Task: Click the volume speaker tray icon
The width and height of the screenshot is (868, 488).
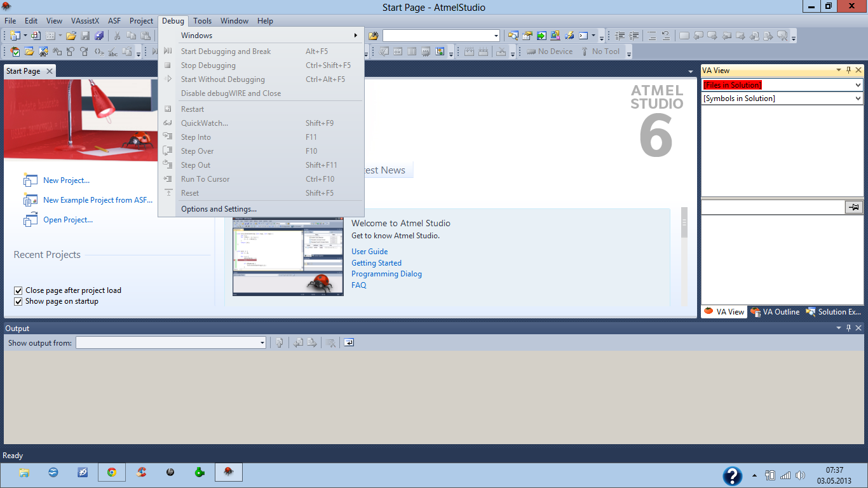Action: point(800,475)
